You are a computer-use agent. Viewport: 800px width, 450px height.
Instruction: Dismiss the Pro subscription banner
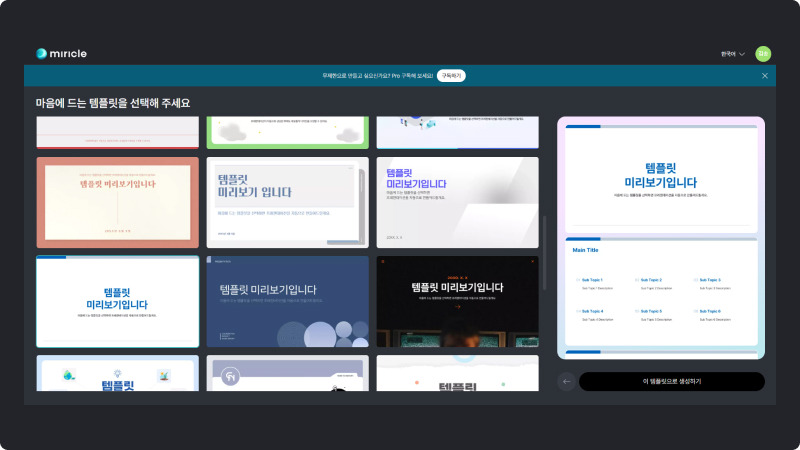[764, 76]
